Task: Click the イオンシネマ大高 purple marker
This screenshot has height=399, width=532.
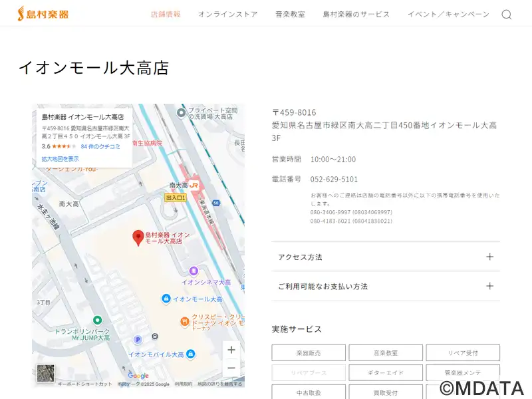Action: pos(194,271)
